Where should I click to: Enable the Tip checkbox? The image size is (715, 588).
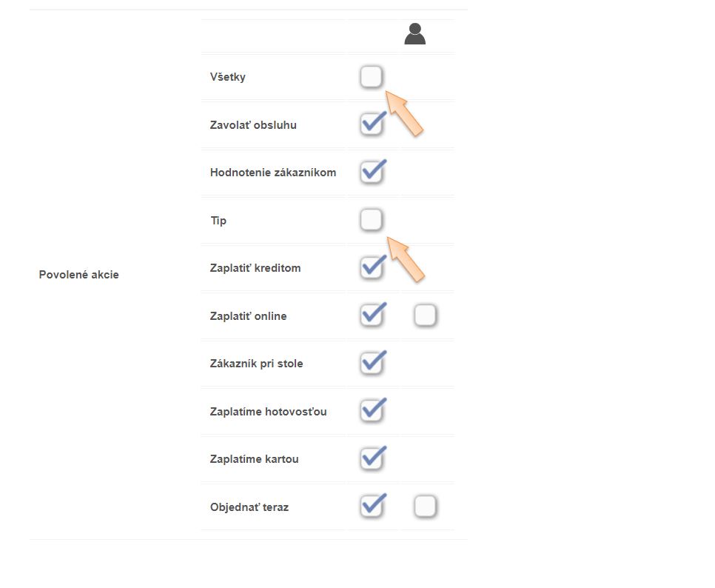tap(372, 220)
